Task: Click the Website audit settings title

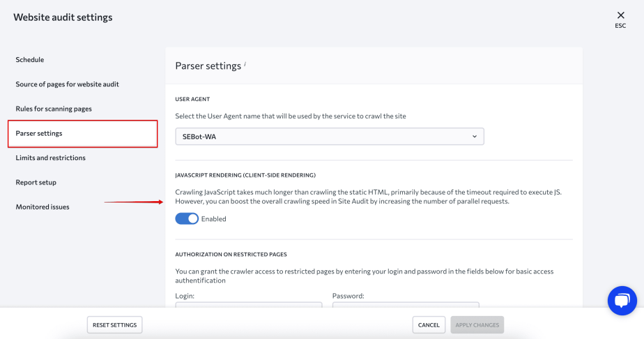Action: coord(63,17)
